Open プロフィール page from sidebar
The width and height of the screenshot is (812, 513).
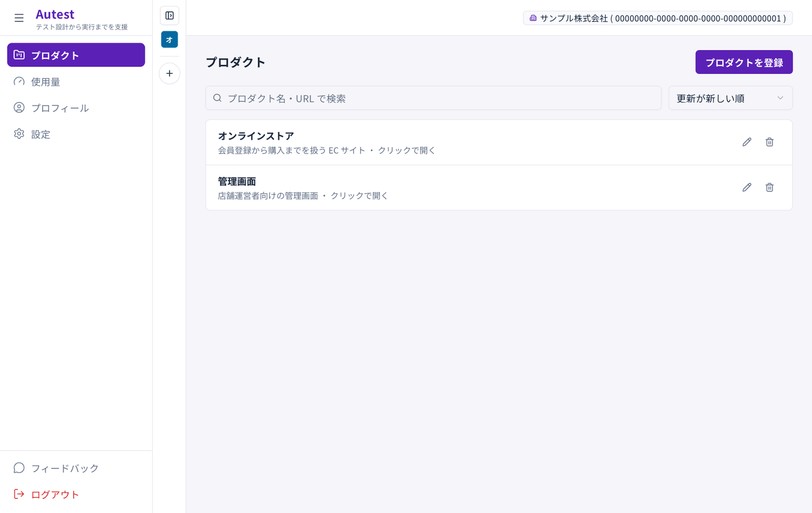(x=76, y=108)
